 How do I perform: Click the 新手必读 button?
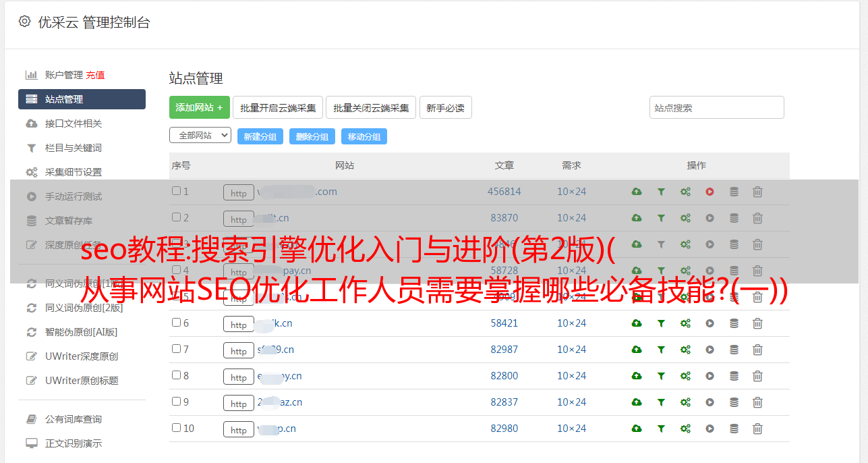(x=445, y=107)
